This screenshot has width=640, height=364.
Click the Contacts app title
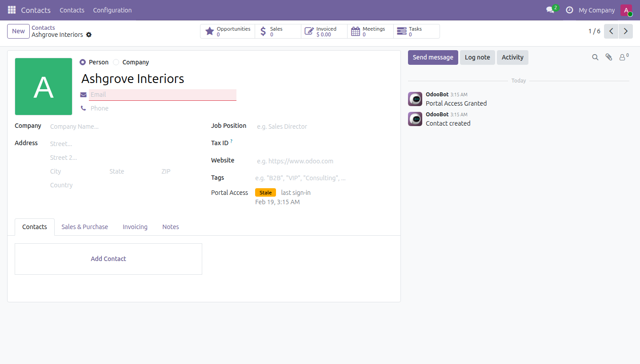36,10
